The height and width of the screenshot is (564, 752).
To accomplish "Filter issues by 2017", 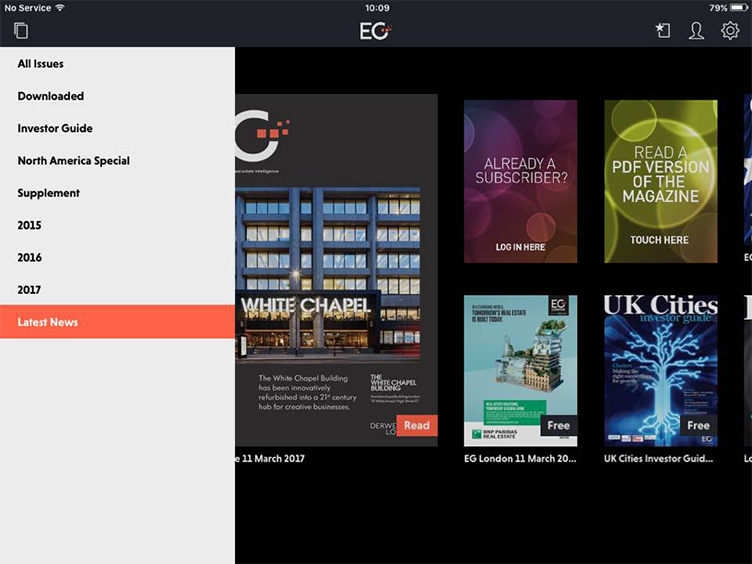I will [x=118, y=290].
